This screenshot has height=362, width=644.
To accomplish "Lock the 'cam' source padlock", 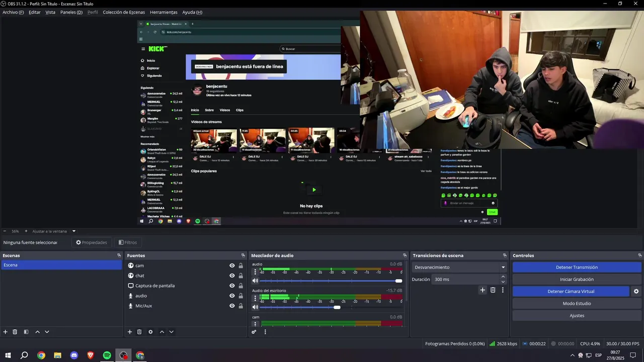I will [240, 265].
